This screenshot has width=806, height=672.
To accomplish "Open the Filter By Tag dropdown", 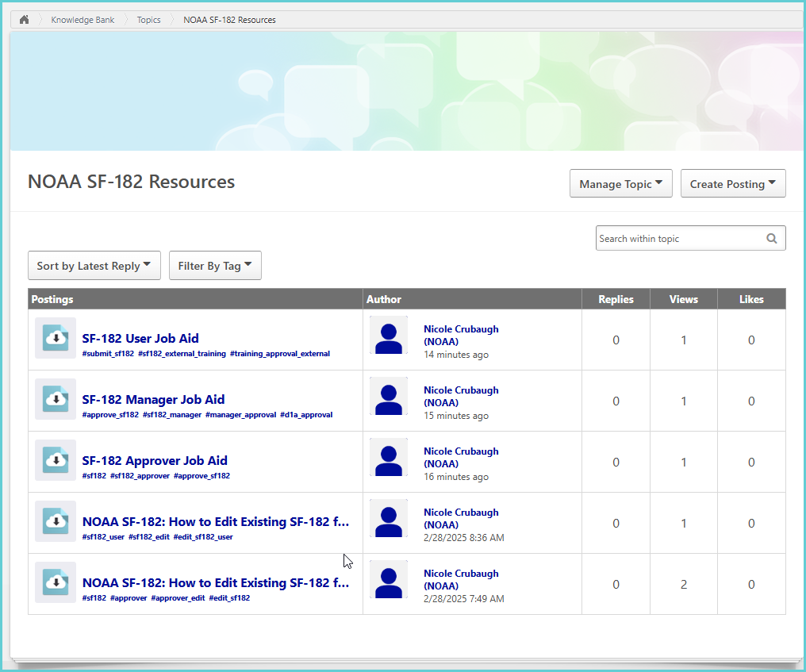I will click(215, 266).
